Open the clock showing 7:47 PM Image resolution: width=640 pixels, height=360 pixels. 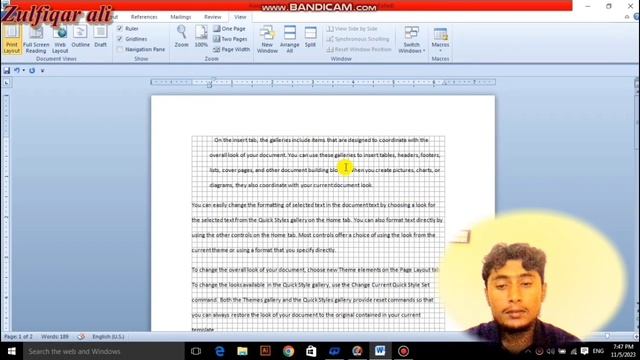[x=623, y=351]
